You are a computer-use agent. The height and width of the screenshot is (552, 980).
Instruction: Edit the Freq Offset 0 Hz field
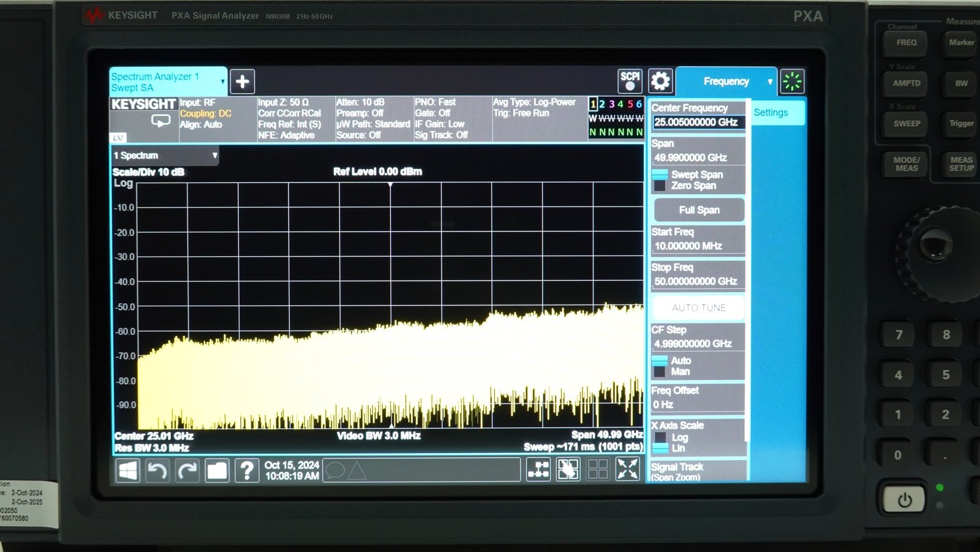click(x=698, y=404)
